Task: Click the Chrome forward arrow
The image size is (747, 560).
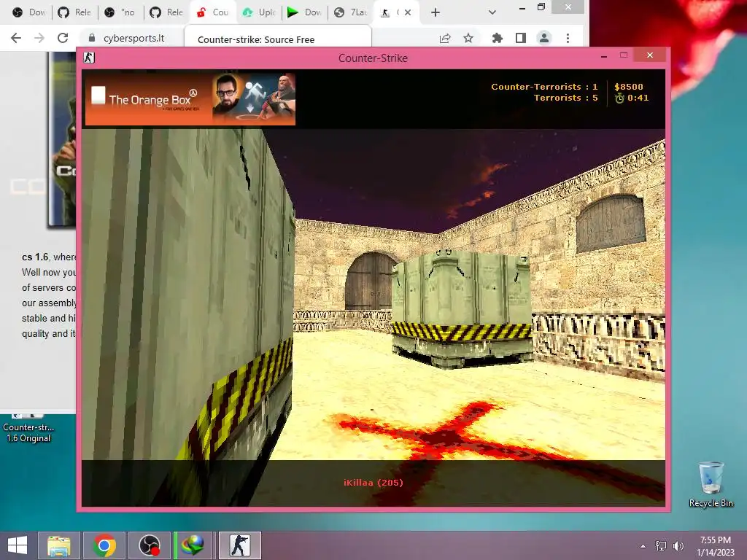Action: coord(39,38)
